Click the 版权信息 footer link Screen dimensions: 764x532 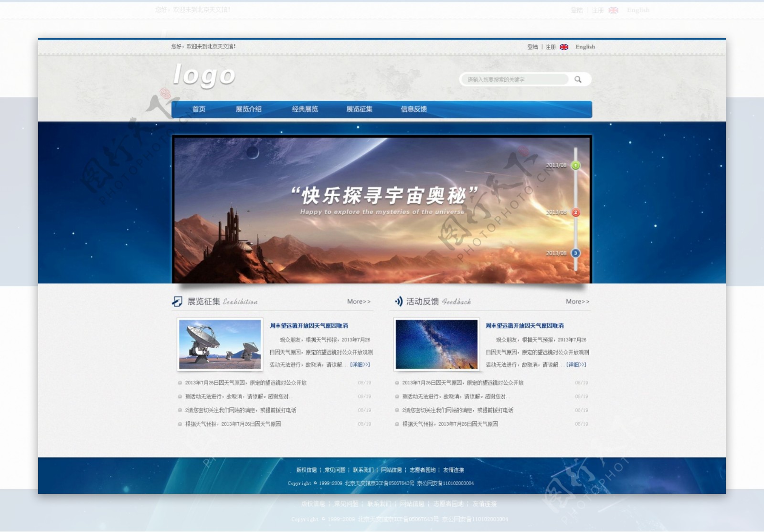(x=307, y=470)
